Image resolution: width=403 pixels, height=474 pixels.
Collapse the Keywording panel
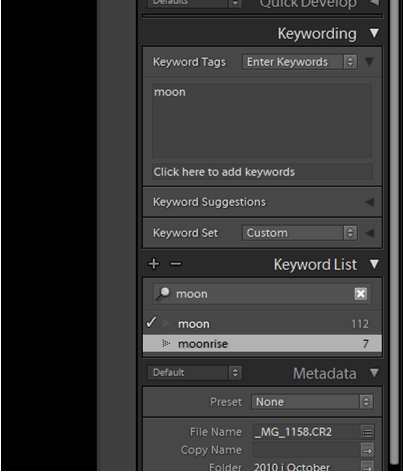coord(374,33)
